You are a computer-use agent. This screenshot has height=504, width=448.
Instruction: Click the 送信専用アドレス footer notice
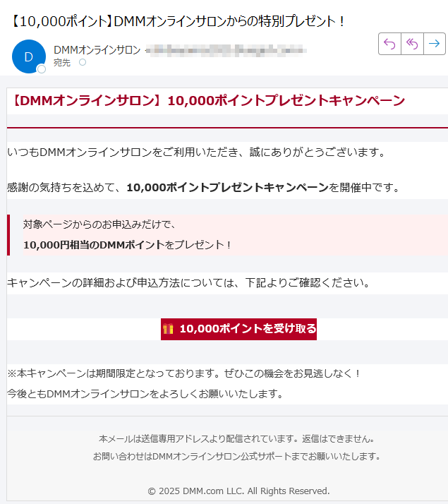pos(236,438)
